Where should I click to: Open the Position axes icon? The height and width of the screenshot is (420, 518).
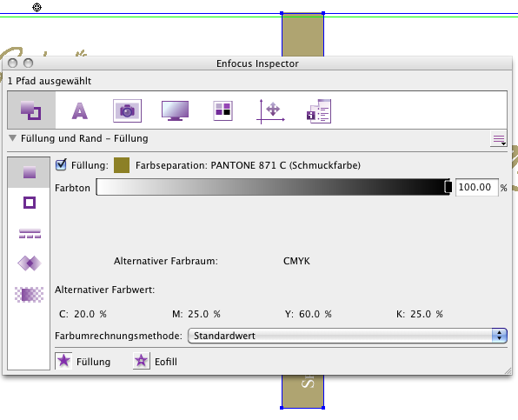(270, 111)
